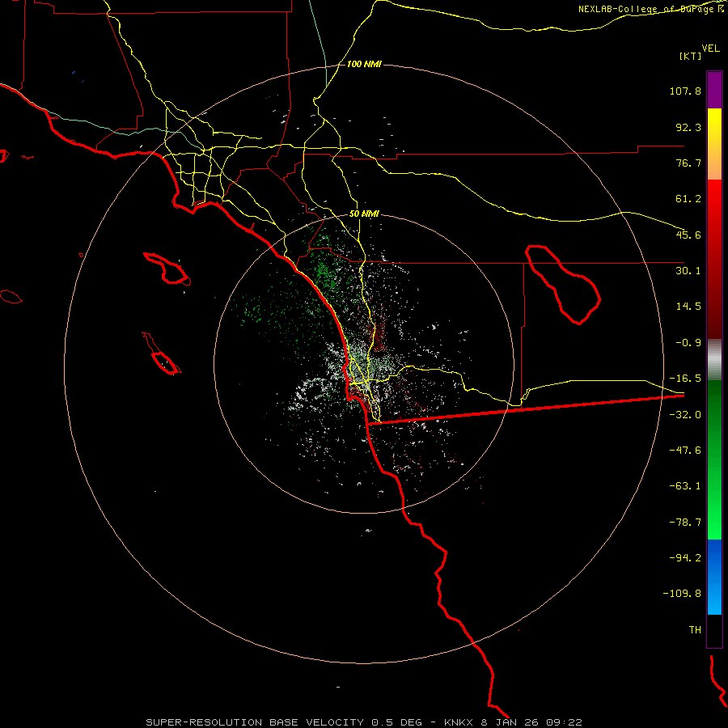Select the 14.5 legend value

point(688,307)
